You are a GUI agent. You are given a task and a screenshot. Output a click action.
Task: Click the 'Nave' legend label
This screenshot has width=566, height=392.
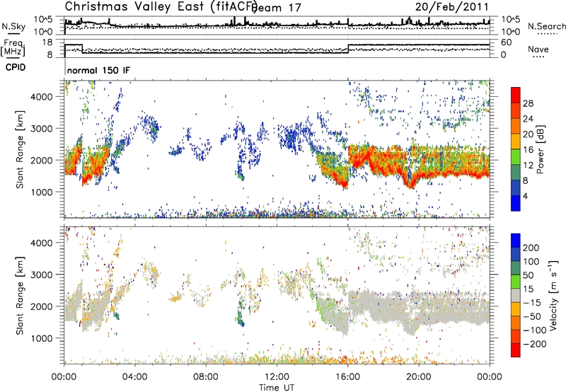pyautogui.click(x=538, y=49)
